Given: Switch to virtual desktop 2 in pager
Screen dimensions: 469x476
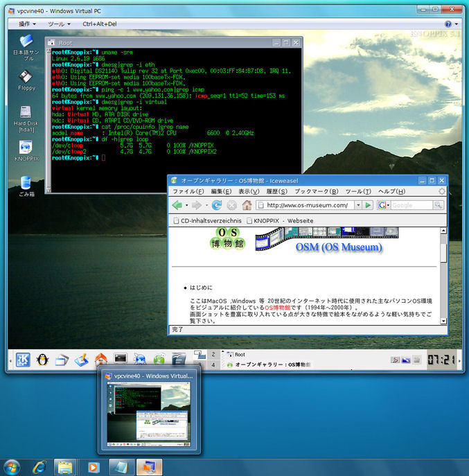Looking at the screenshot, I should tap(213, 354).
